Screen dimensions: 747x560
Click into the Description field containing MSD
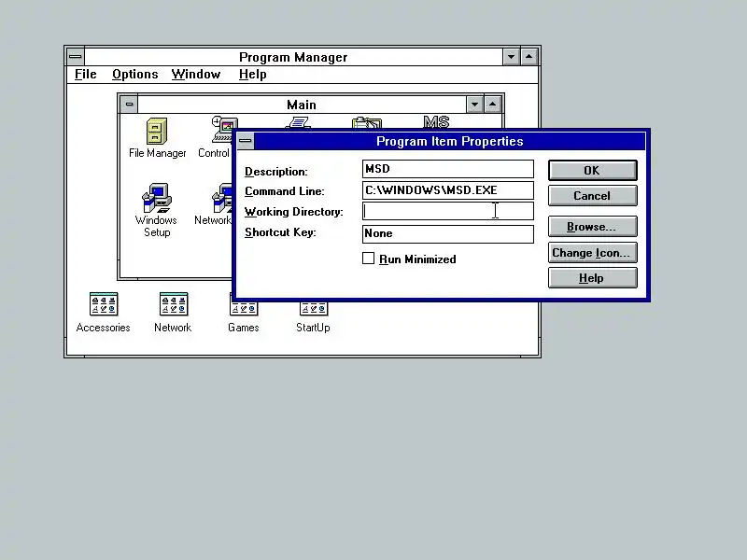(x=448, y=169)
